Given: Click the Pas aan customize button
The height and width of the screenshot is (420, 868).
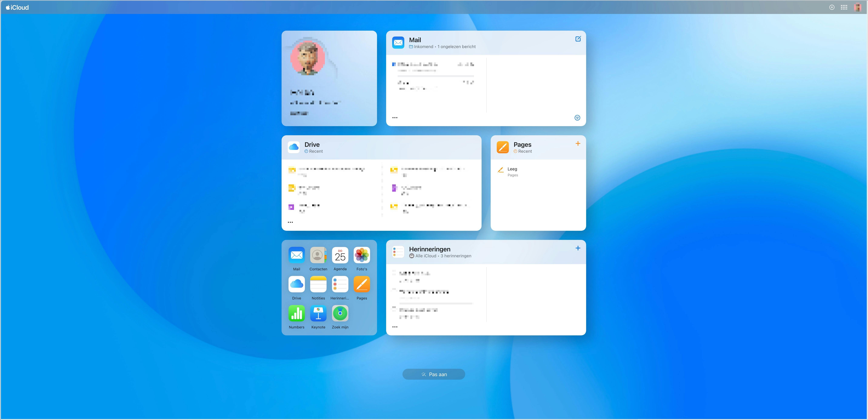Looking at the screenshot, I should click(x=434, y=374).
